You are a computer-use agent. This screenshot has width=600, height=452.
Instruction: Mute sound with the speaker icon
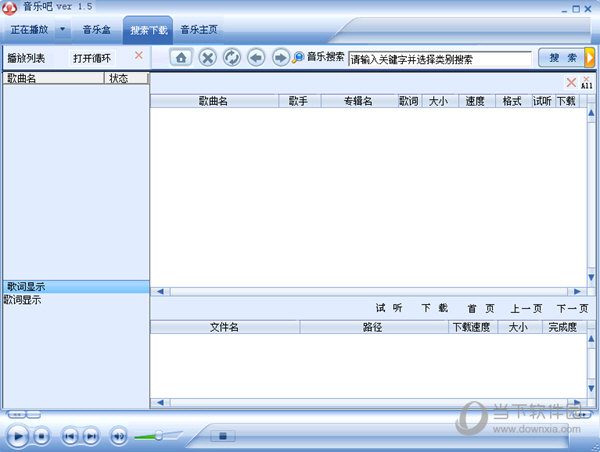(x=119, y=436)
